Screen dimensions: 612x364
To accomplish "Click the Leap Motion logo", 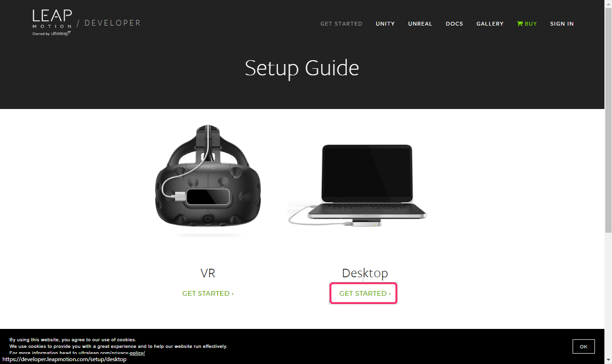I will click(x=52, y=23).
